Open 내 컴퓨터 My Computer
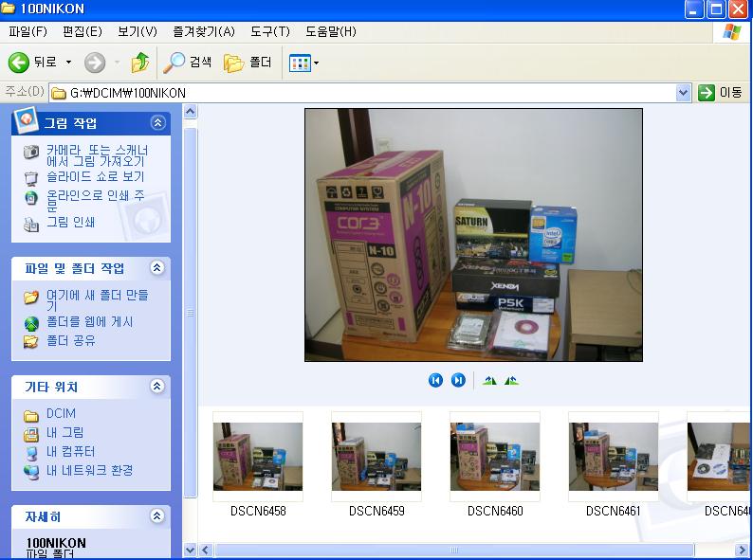 [x=70, y=452]
